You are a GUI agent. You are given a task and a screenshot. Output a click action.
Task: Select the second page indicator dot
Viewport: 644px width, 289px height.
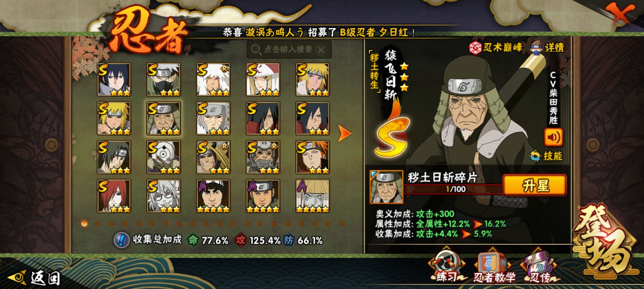click(98, 223)
